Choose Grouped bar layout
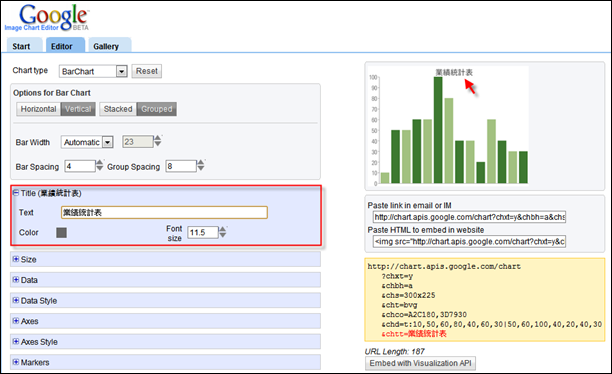Screen dimensions: 612x374 click(157, 109)
